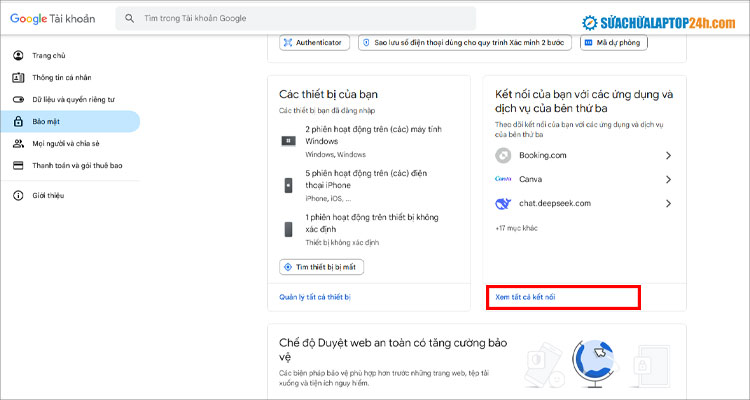
Task: Click the +17 mục khác text
Action: click(x=517, y=228)
